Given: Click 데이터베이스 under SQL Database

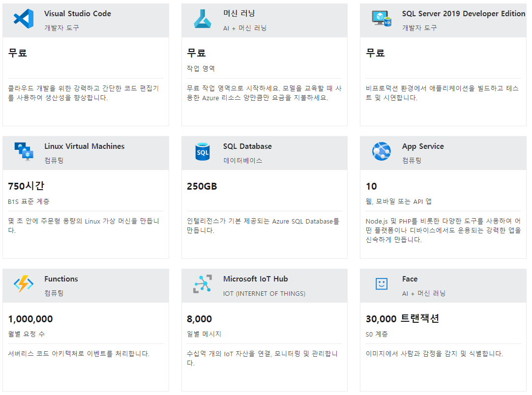Looking at the screenshot, I should tap(242, 160).
